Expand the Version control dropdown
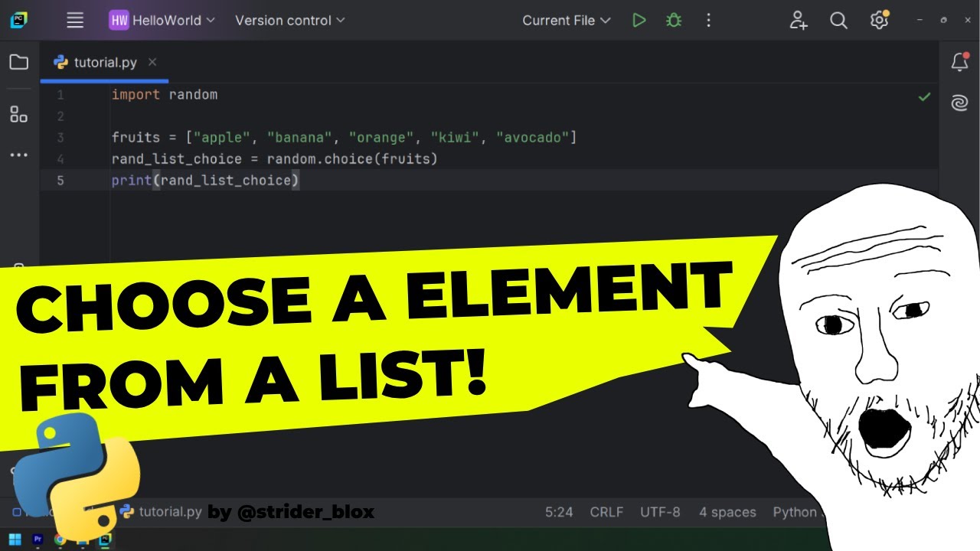The height and width of the screenshot is (551, 980). [290, 21]
